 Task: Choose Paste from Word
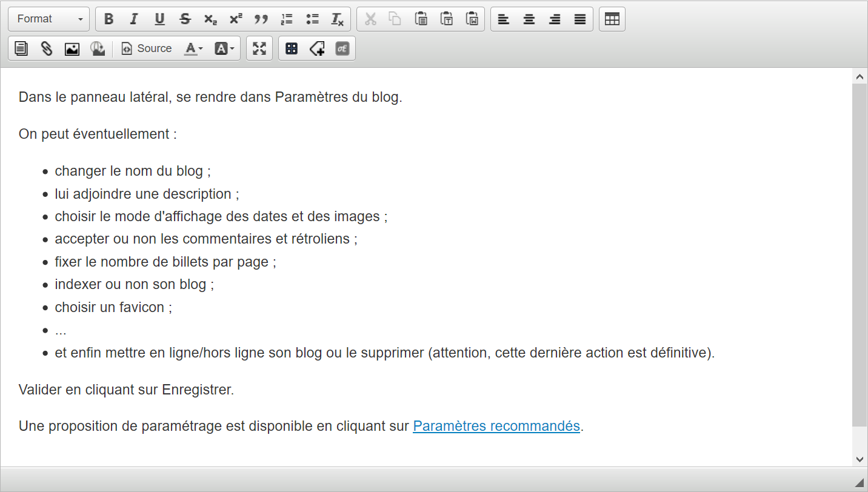[x=472, y=19]
